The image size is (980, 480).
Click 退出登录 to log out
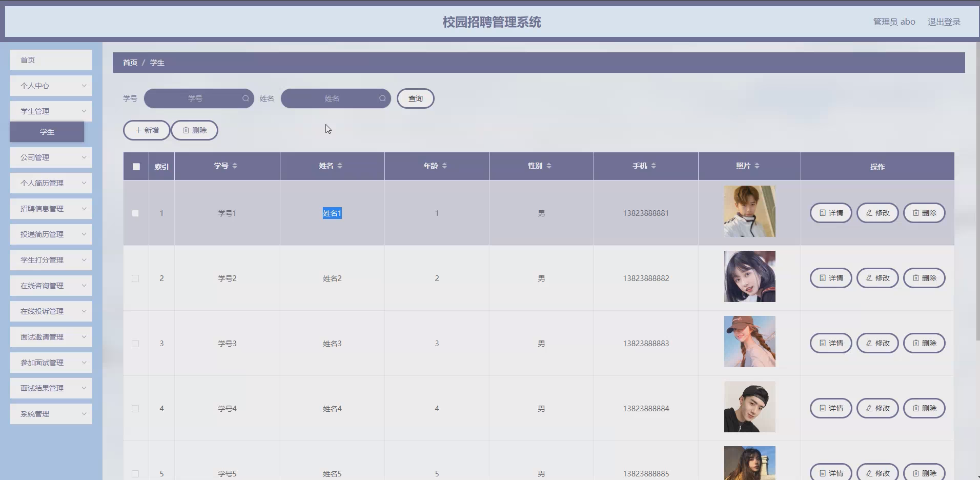point(944,22)
